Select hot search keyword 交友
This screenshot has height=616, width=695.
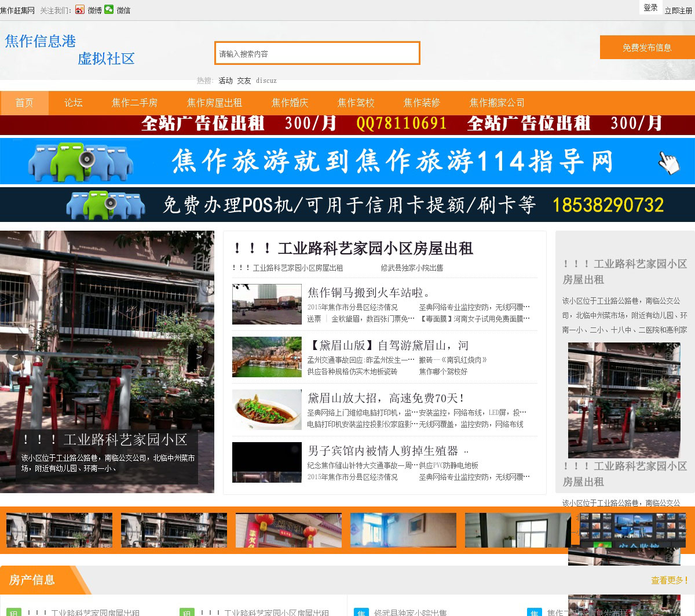244,81
